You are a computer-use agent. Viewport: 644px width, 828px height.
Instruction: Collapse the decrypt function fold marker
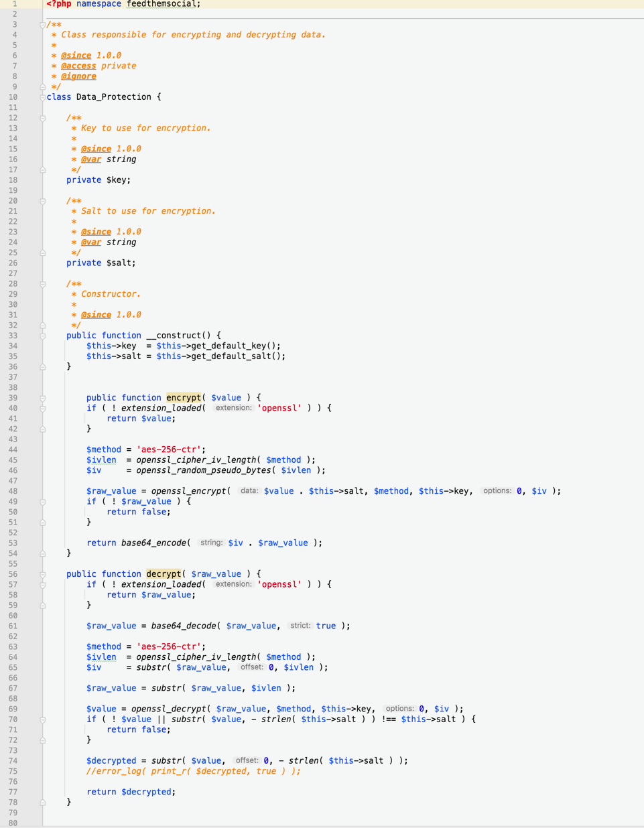[42, 574]
